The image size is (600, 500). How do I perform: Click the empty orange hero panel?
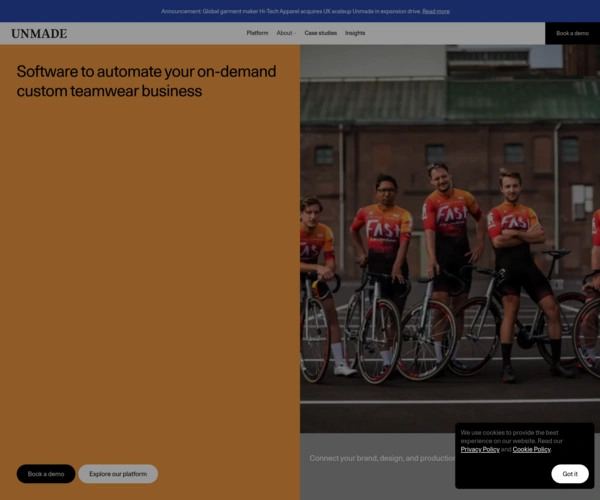tap(150, 280)
